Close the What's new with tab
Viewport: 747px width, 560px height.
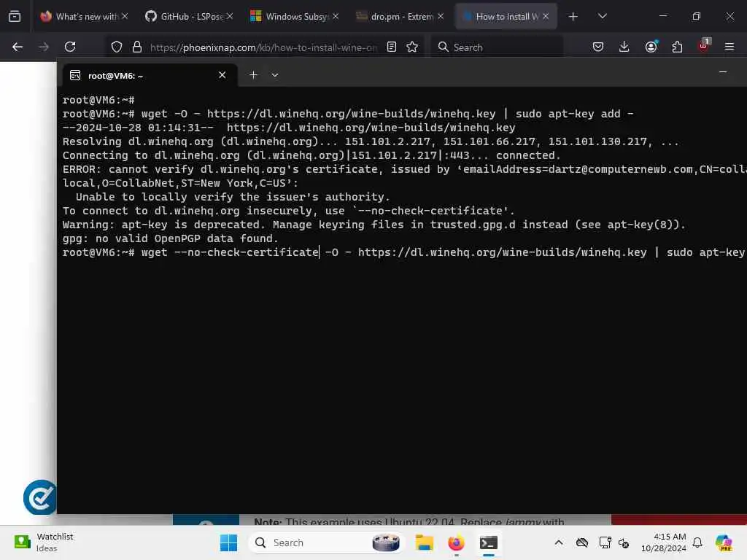[x=125, y=16]
